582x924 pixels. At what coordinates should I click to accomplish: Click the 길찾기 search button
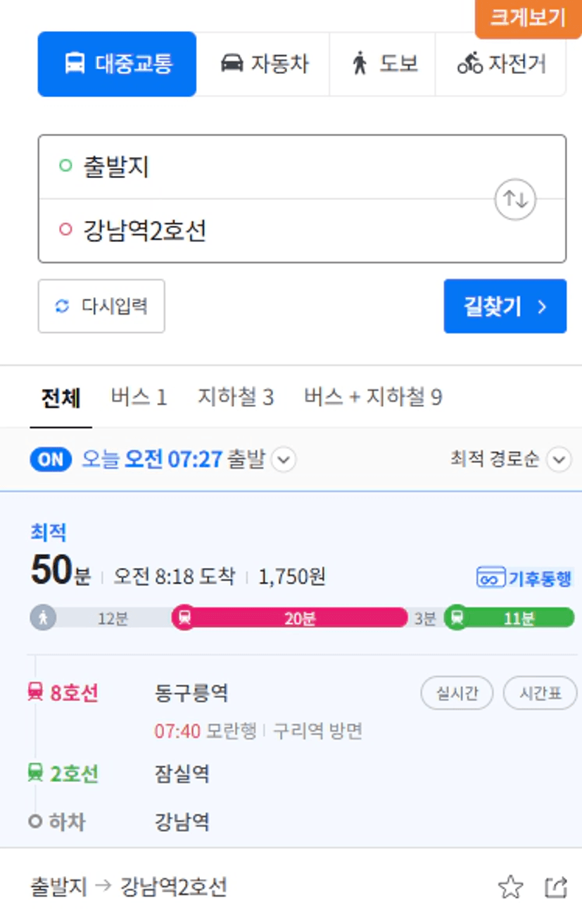point(505,306)
